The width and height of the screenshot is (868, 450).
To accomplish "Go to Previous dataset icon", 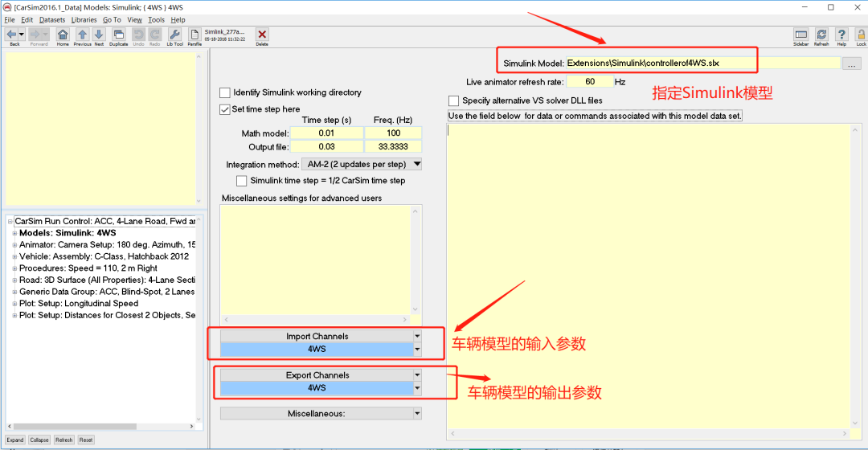I will point(83,35).
